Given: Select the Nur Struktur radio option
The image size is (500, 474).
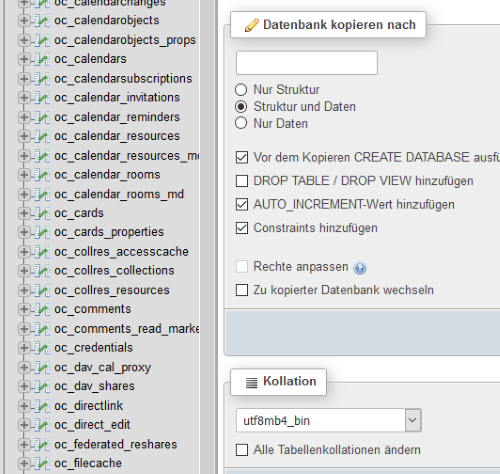Looking at the screenshot, I should [x=241, y=90].
